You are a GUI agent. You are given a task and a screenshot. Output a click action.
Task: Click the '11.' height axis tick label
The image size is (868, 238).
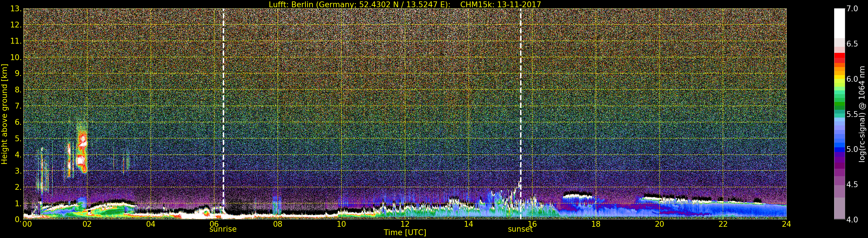(16, 41)
